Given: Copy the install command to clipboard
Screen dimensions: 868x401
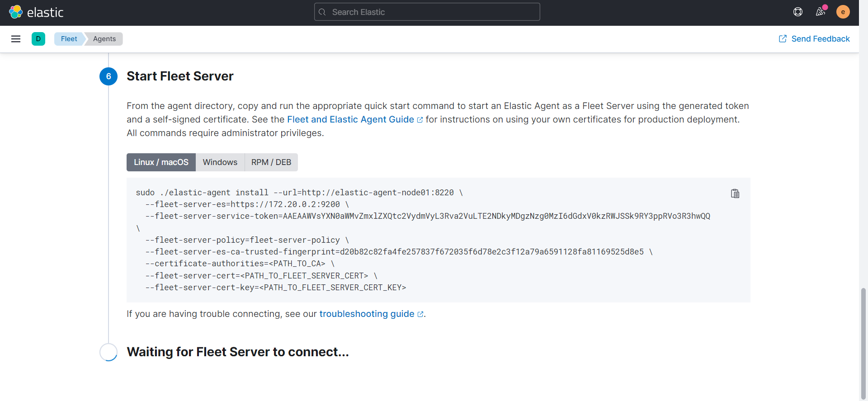Looking at the screenshot, I should (x=735, y=193).
